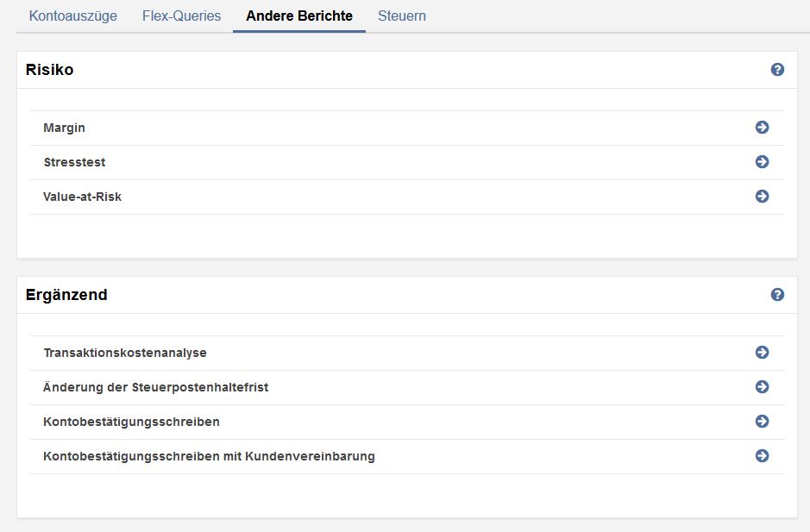Open the Flex-Queries tab
Screen dimensions: 810x532
coord(181,16)
